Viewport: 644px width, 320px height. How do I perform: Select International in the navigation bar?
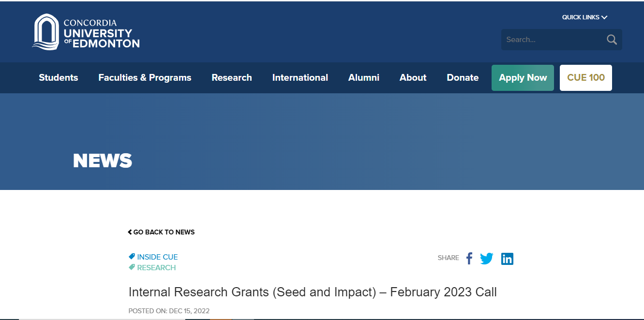coord(300,78)
